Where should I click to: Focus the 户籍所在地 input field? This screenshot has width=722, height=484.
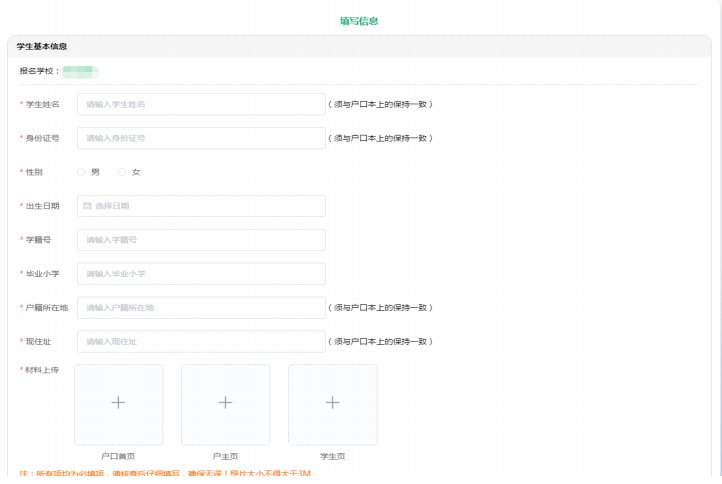click(x=201, y=308)
